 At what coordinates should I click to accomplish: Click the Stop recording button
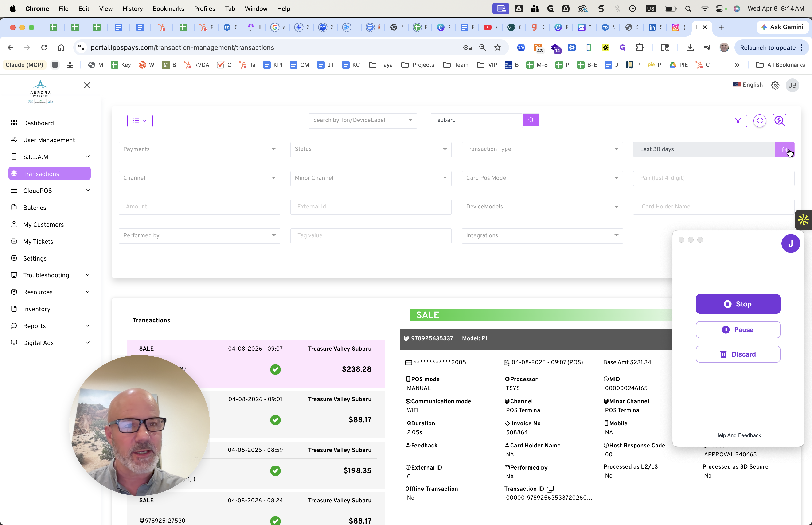click(x=738, y=304)
